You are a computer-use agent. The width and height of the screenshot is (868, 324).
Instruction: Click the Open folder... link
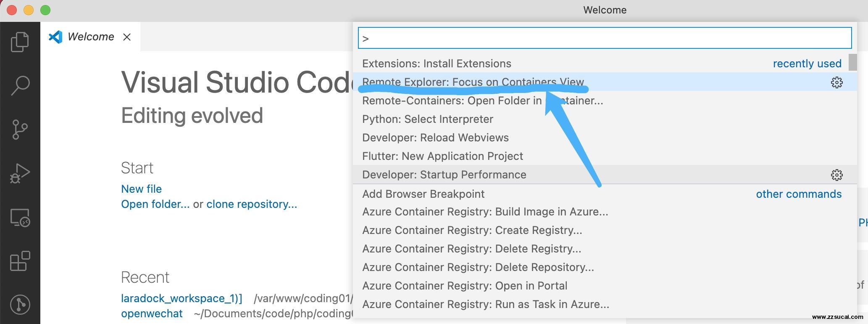coord(155,204)
